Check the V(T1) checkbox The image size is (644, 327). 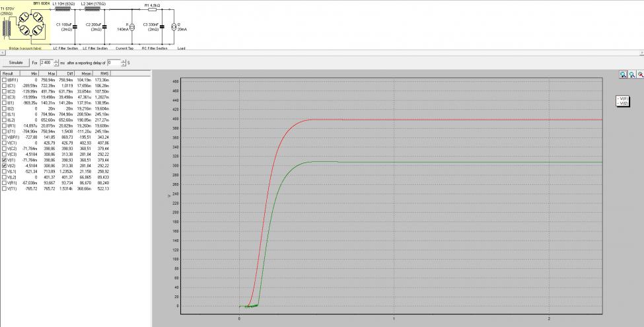coord(4,188)
